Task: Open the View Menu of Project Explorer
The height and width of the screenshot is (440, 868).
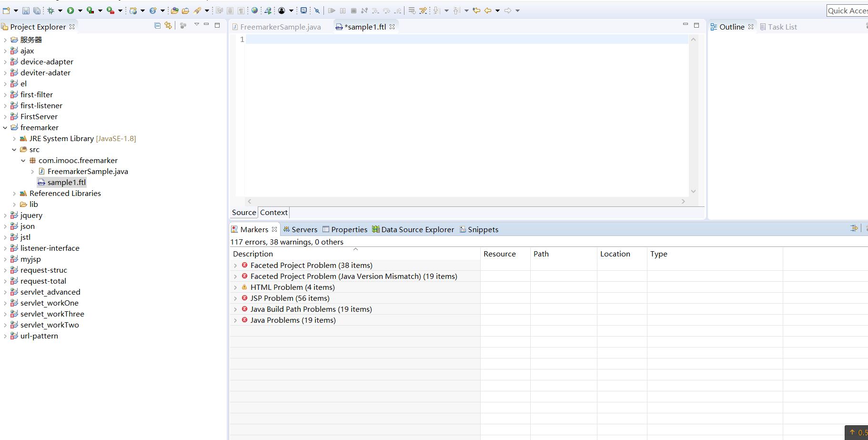Action: [x=196, y=25]
